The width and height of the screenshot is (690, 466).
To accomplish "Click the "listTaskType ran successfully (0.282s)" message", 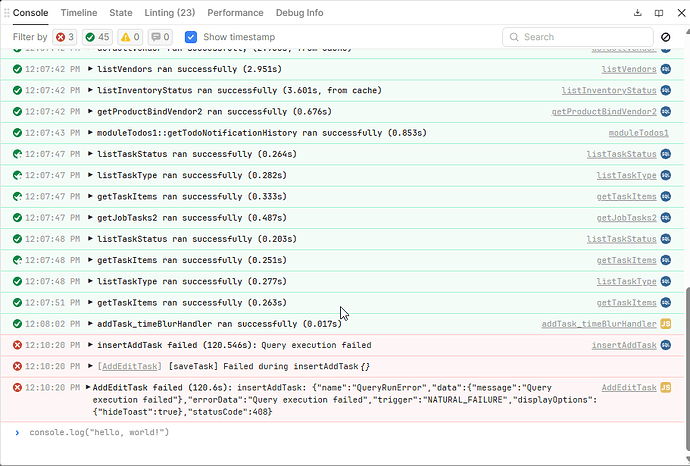I will pos(192,175).
